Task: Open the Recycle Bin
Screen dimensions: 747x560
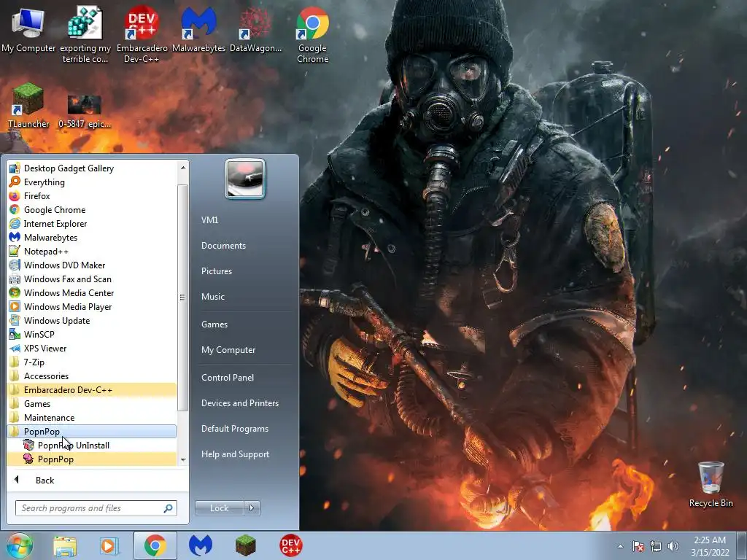Action: pos(711,484)
